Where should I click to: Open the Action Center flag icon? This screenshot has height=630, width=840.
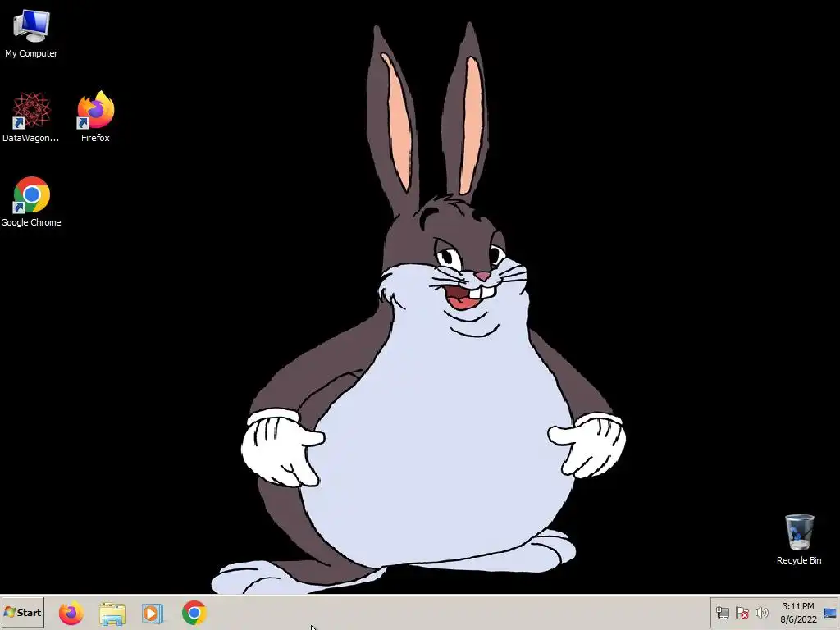pos(742,613)
